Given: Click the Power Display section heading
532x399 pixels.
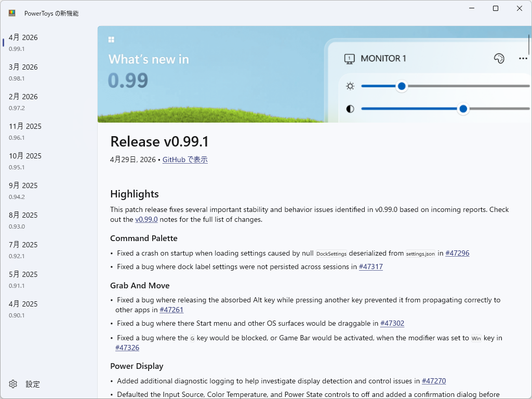Looking at the screenshot, I should coord(137,366).
